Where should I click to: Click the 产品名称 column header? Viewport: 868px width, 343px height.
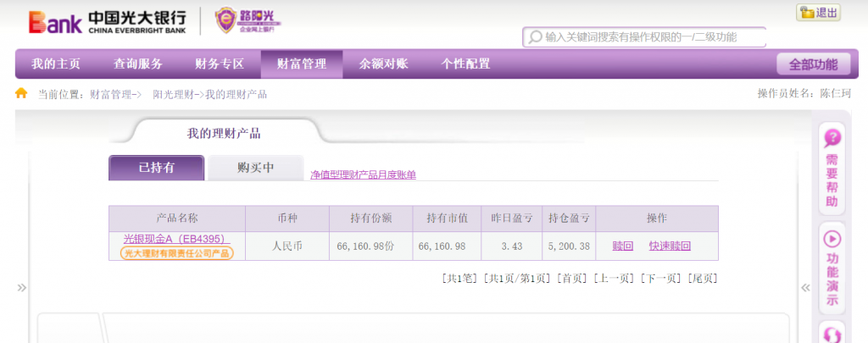tap(177, 219)
